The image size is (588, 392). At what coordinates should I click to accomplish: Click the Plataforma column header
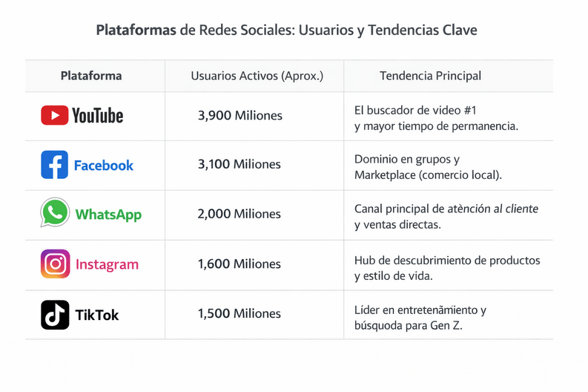[91, 76]
